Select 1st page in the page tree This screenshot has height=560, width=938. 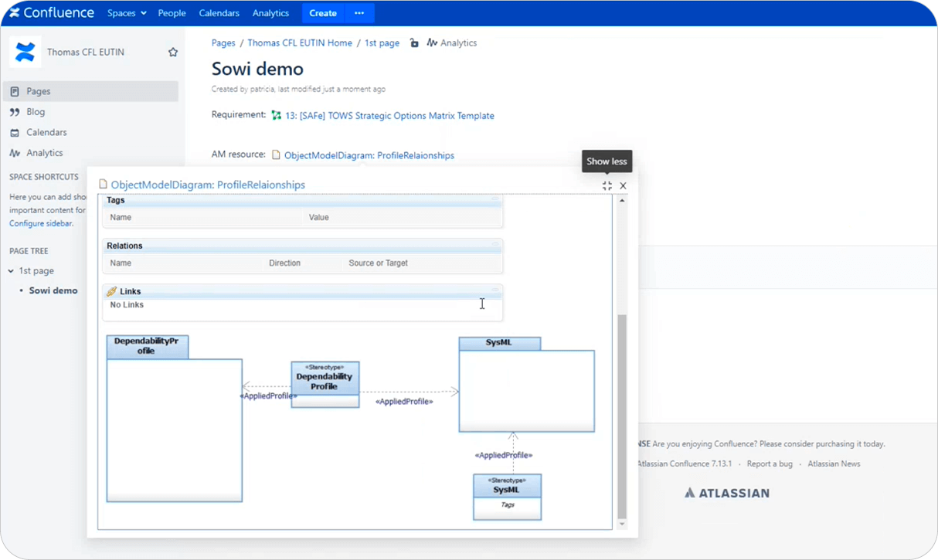[x=36, y=271]
